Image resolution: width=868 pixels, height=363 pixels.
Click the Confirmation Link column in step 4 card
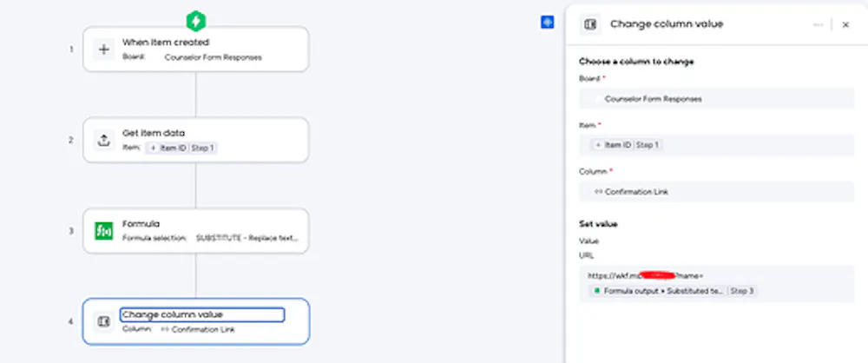coord(197,330)
